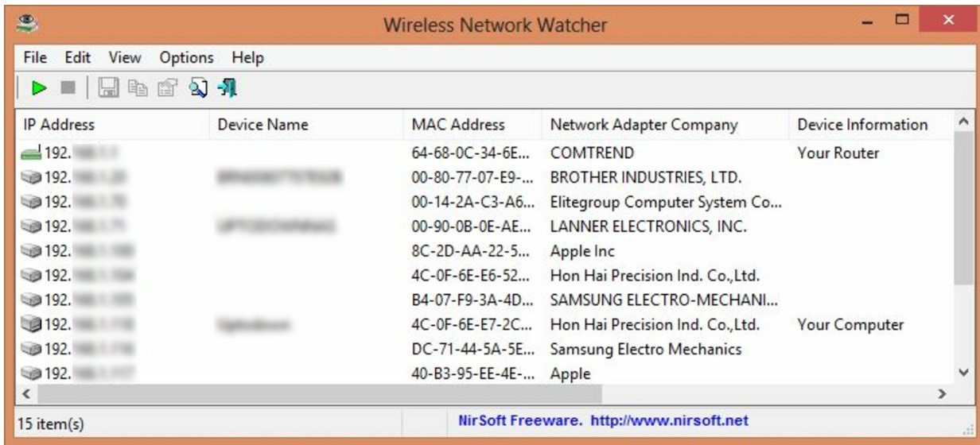Image resolution: width=980 pixels, height=445 pixels.
Task: Open the Help menu
Action: click(247, 58)
